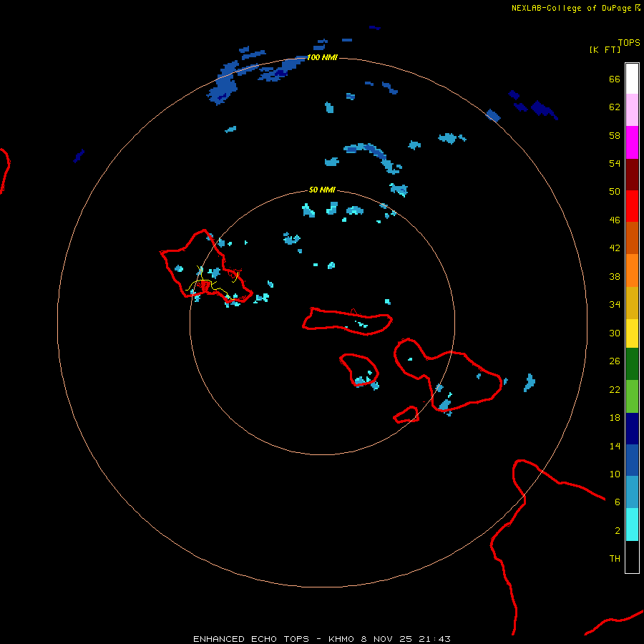
Task: Click the yellow 30 kft legend swatch
Action: point(632,333)
